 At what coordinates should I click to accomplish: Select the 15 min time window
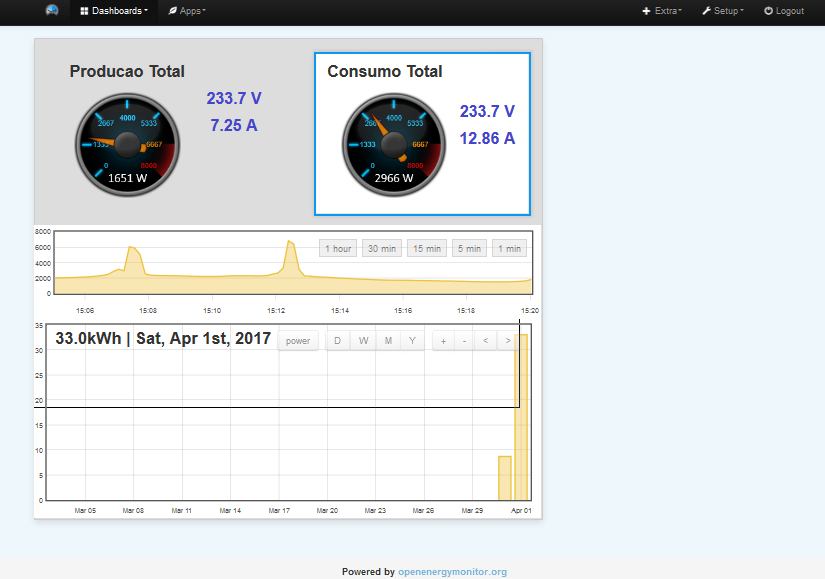[x=427, y=248]
